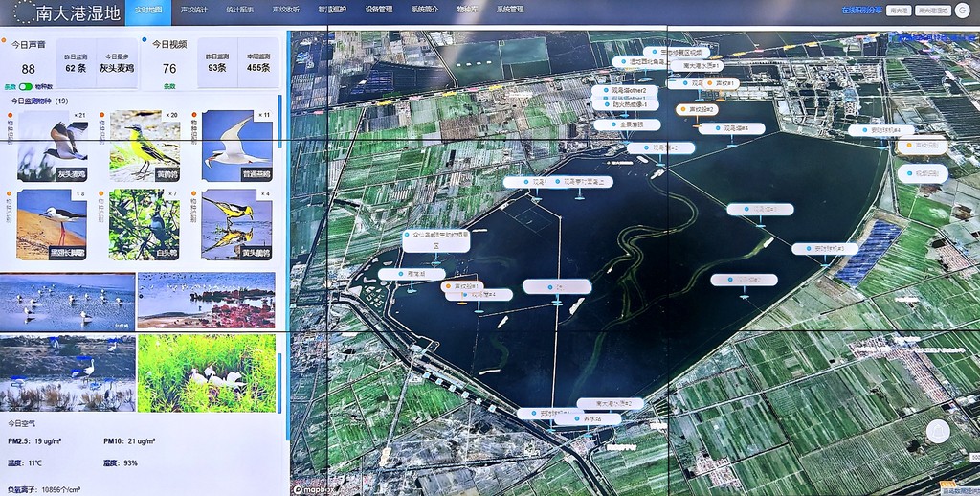This screenshot has width=980, height=496.
Task: Open the 黄头鹡鸰 species thumbnail
Action: tap(237, 225)
